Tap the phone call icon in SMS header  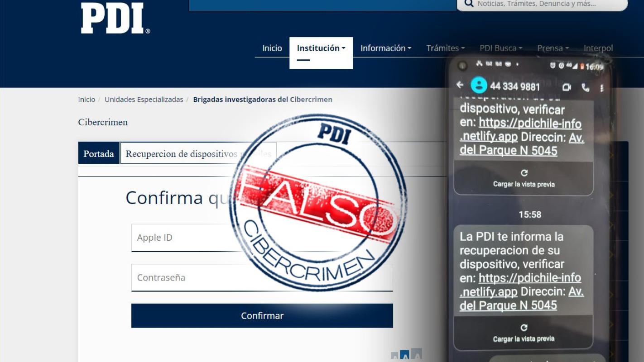586,87
